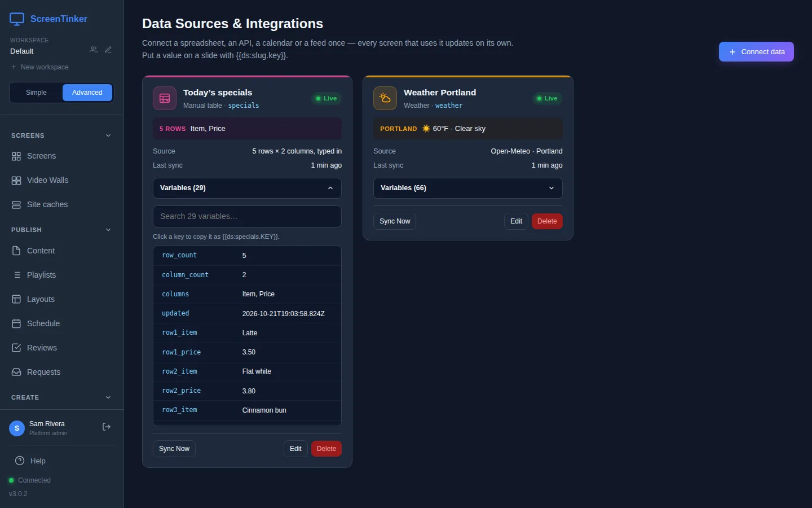This screenshot has width=812, height=508.
Task: Click the Schedule calendar icon
Action: (16, 323)
